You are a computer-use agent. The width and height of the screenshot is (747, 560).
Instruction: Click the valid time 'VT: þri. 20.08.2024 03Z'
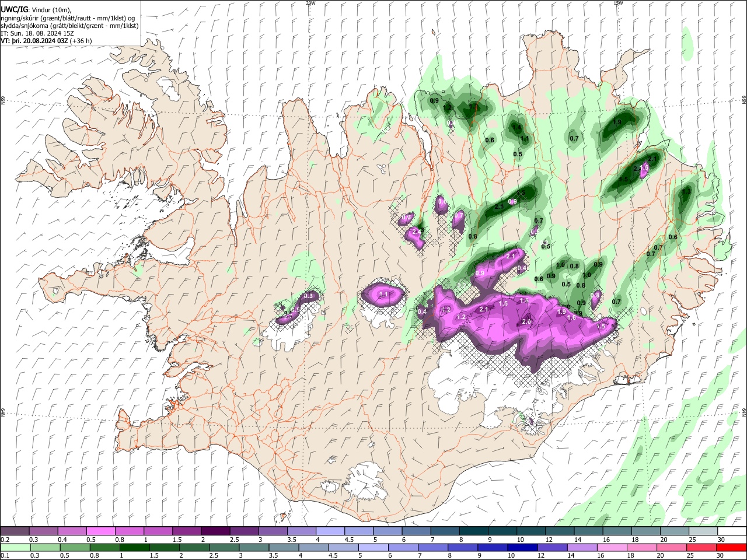click(x=35, y=41)
